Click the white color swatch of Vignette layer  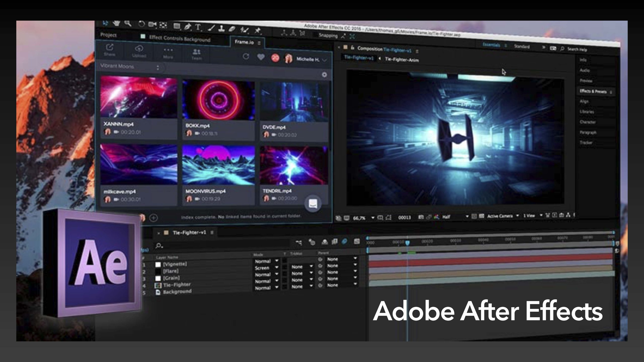coord(158,265)
